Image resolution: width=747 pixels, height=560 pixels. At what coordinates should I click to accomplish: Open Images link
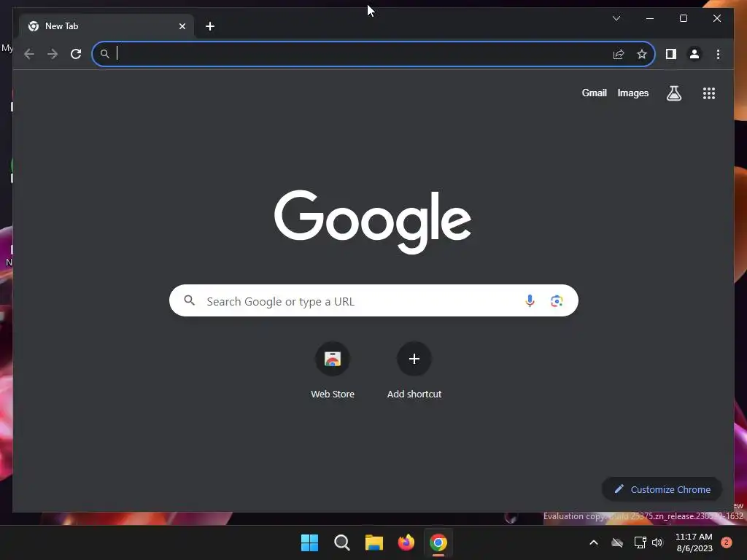point(632,93)
